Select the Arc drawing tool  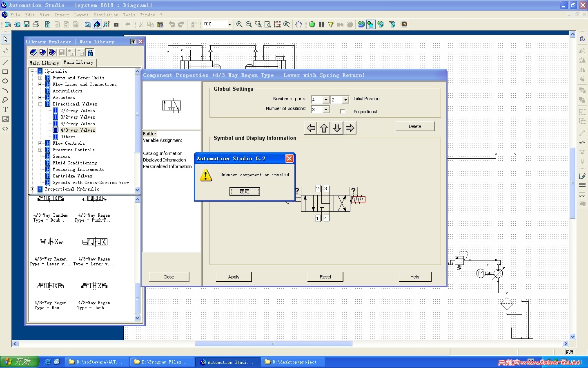(x=5, y=91)
